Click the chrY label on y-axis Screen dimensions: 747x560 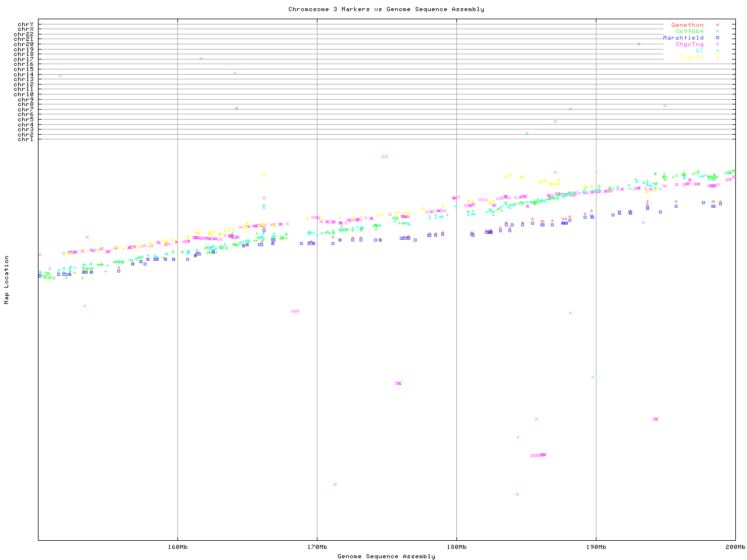[25, 24]
